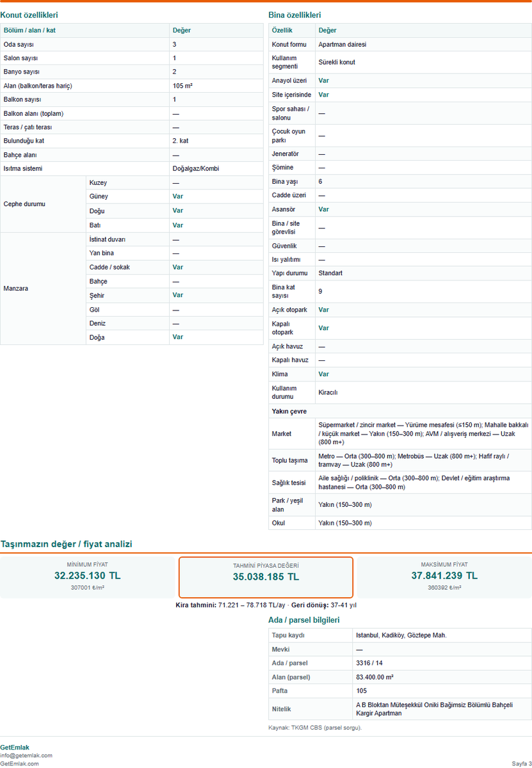Click the 'Kaynak: TKGM CBS' source note
The width and height of the screenshot is (532, 768).
(x=315, y=728)
